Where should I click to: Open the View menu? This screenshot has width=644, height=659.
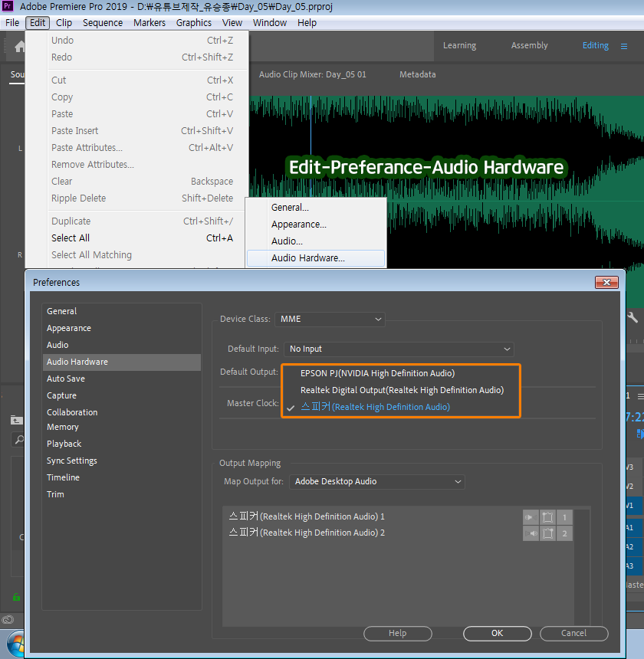(x=232, y=23)
